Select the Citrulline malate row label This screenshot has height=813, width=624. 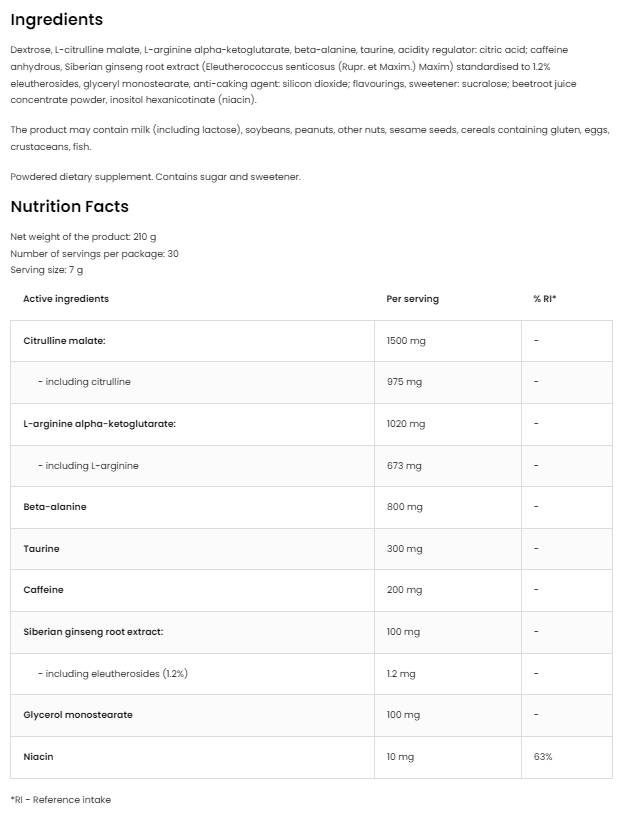64,341
